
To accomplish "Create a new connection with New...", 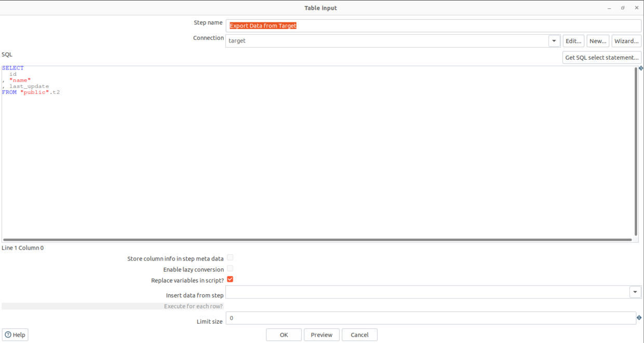I will click(x=598, y=40).
